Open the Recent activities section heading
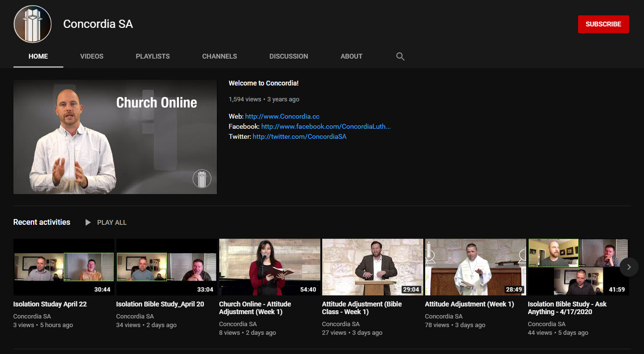 point(42,222)
